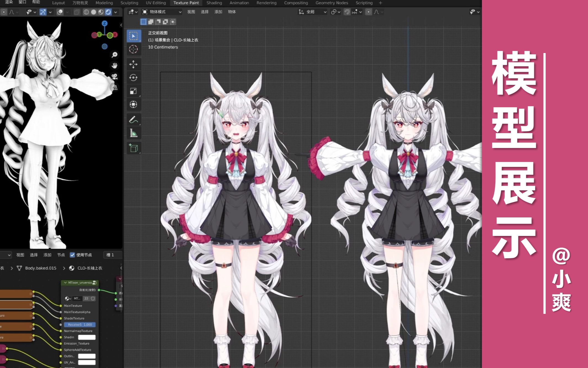Expand left viewport sidebar arrow
588x368 pixels.
pos(121,25)
